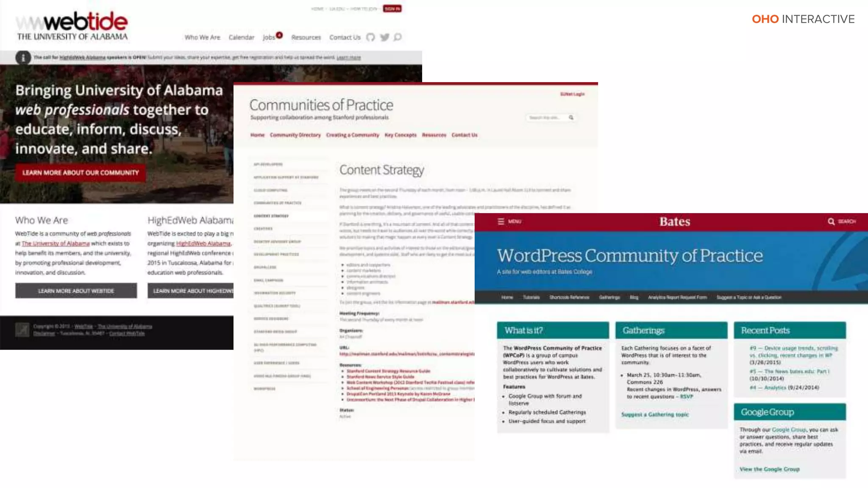Click the SUNet Login link on the Stanford site

pyautogui.click(x=572, y=94)
